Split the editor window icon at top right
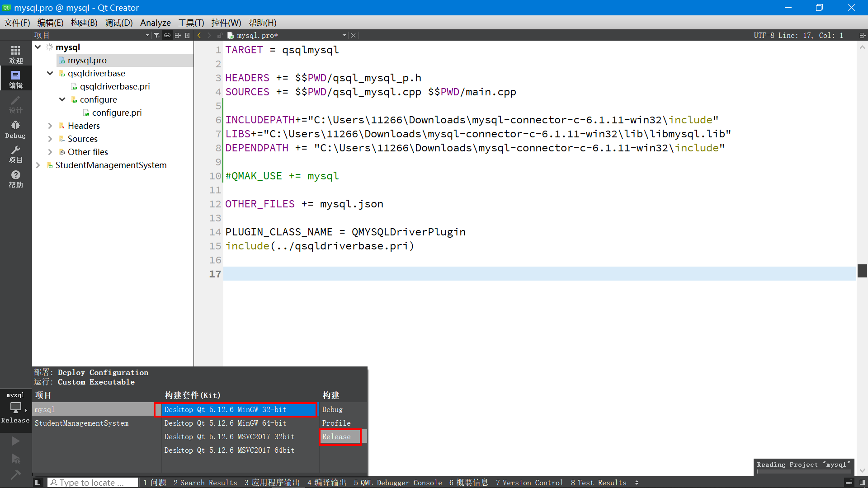This screenshot has width=868, height=488. [862, 35]
